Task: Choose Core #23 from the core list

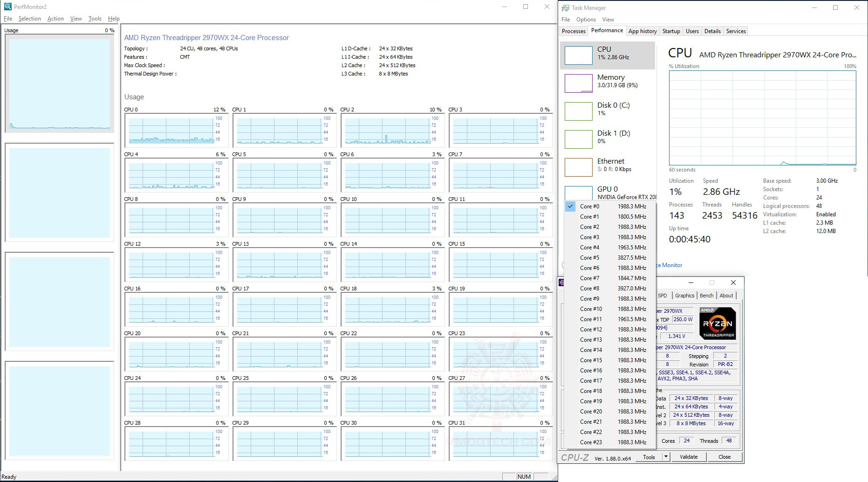Action: pos(609,442)
